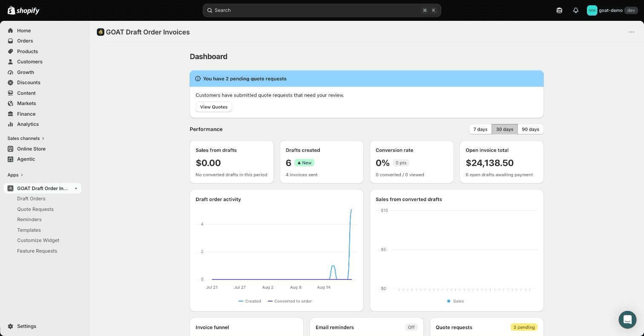Open Customize Widget page

38,240
